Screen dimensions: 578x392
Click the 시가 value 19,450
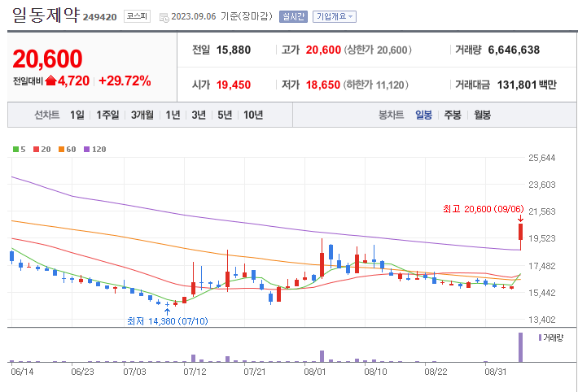click(234, 85)
